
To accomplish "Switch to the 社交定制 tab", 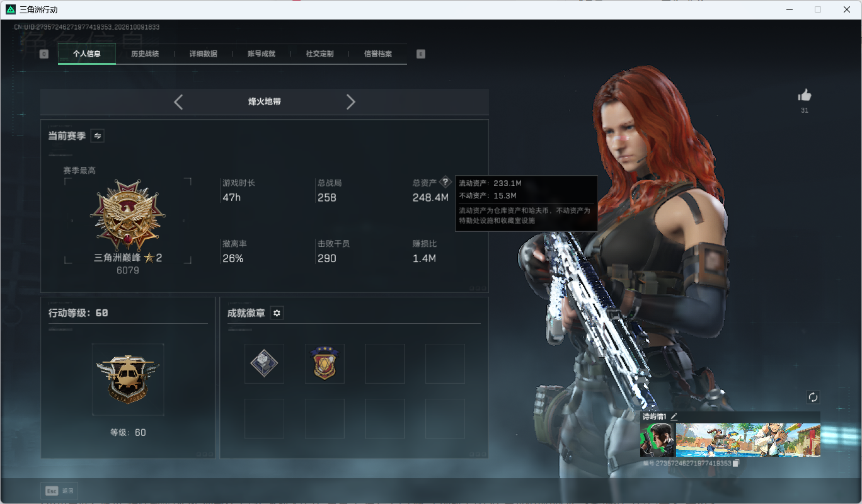I will (x=320, y=54).
